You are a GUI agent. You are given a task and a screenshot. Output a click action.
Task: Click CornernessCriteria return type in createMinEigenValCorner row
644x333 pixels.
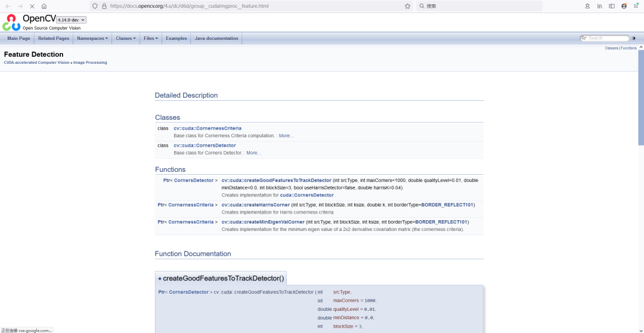click(x=191, y=222)
